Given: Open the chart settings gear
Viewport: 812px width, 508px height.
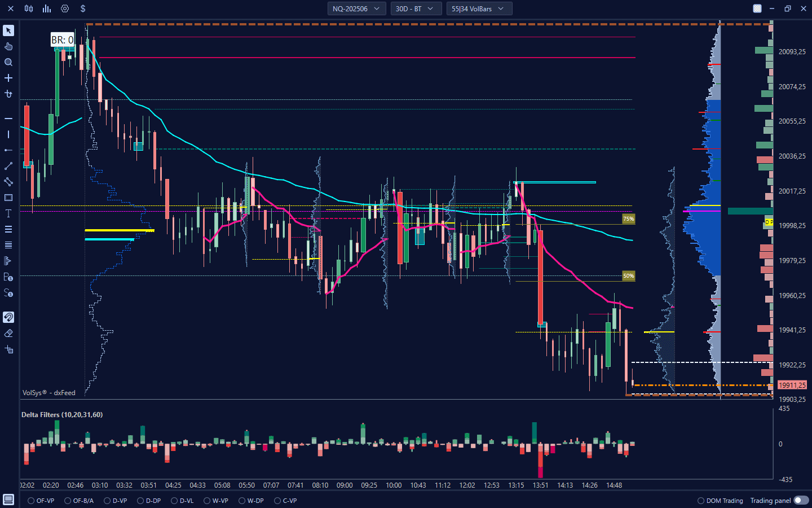Looking at the screenshot, I should click(65, 8).
